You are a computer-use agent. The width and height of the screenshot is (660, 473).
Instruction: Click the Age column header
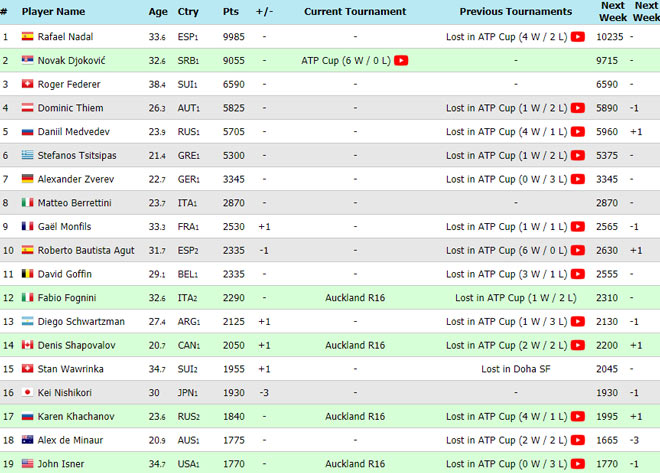click(x=158, y=11)
